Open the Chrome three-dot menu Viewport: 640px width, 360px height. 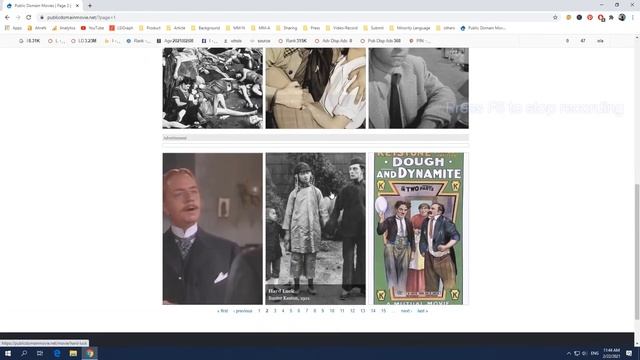[x=633, y=18]
